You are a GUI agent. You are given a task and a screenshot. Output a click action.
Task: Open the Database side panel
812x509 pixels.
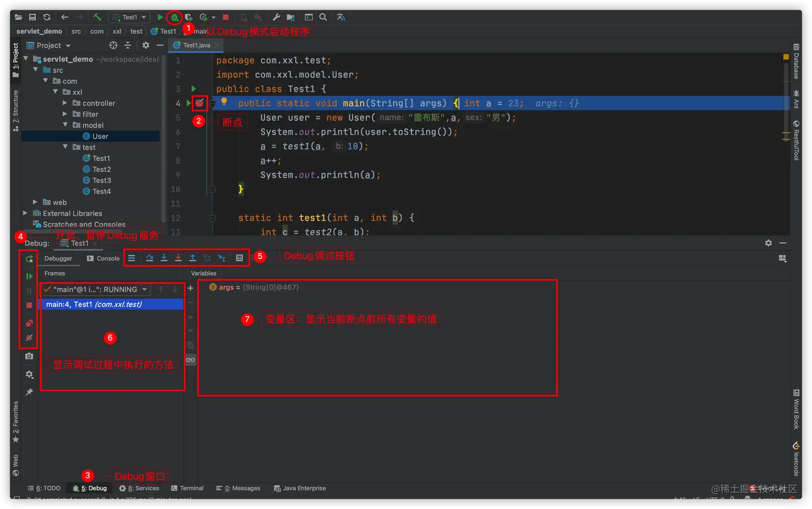tap(796, 61)
